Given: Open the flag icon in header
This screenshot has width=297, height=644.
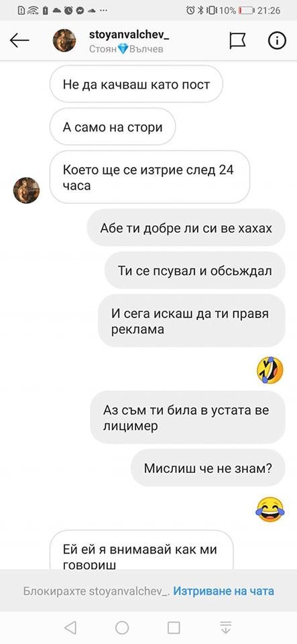Looking at the screenshot, I should [x=237, y=40].
